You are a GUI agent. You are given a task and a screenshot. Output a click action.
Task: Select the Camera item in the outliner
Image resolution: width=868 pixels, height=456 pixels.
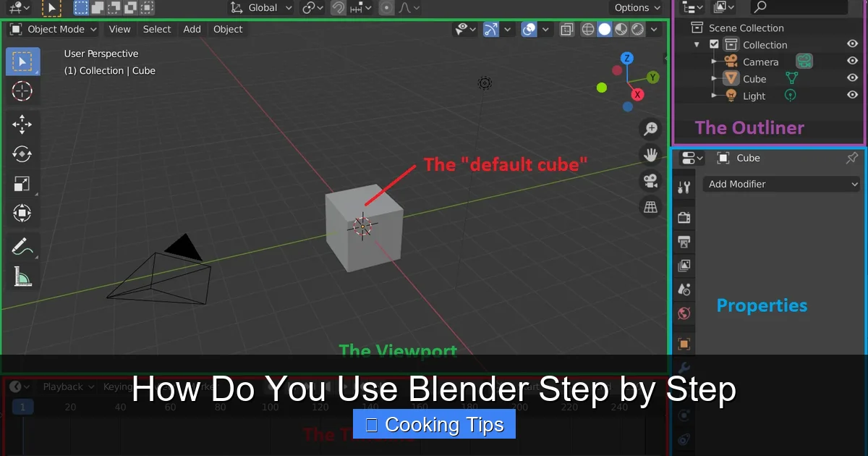[760, 62]
